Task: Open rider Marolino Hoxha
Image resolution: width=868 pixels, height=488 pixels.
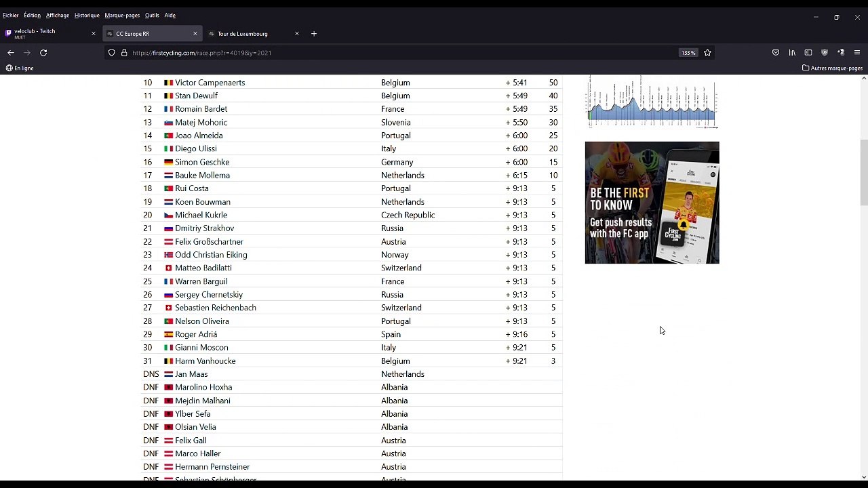Action: click(x=203, y=387)
